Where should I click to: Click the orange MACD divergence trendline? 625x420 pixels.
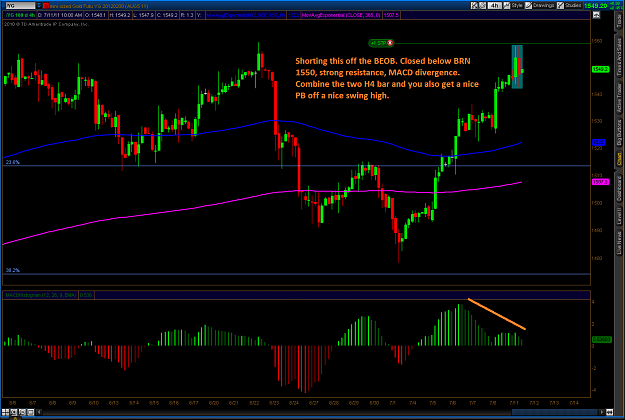pos(497,314)
